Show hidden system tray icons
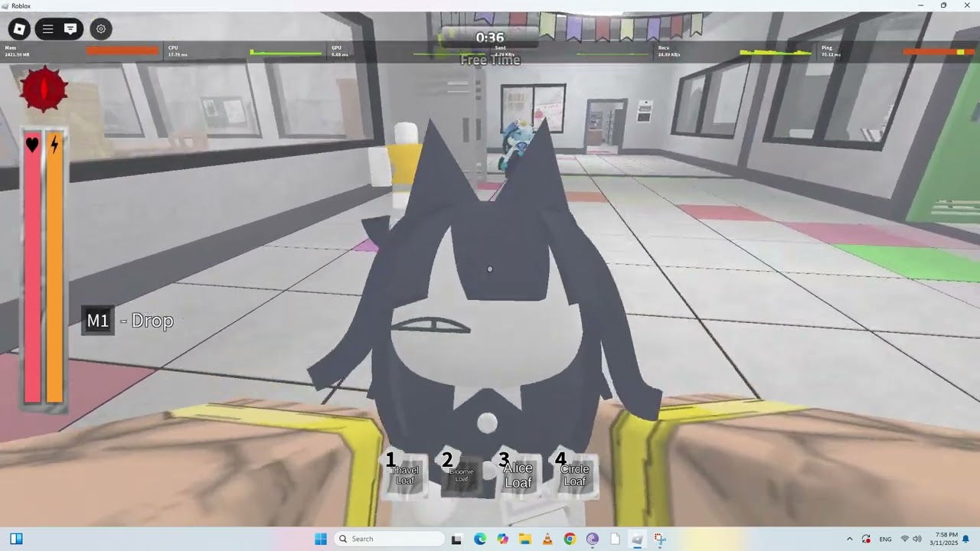The image size is (980, 551). coord(849,539)
